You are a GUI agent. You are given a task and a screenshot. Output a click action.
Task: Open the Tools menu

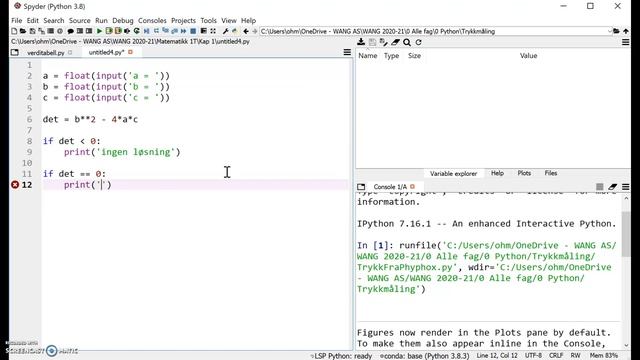[209, 20]
